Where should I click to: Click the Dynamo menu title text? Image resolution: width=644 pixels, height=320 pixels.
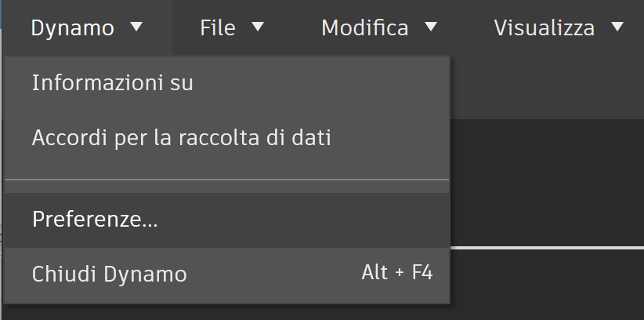(x=73, y=28)
